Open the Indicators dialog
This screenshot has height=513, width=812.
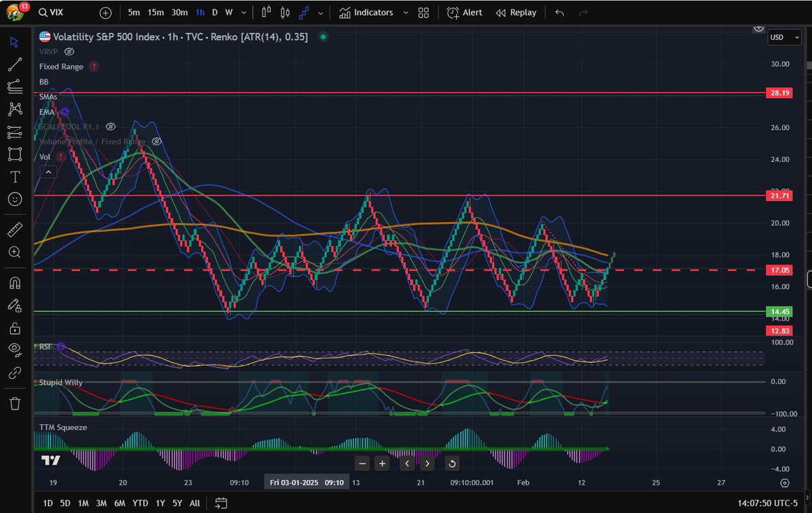click(366, 12)
